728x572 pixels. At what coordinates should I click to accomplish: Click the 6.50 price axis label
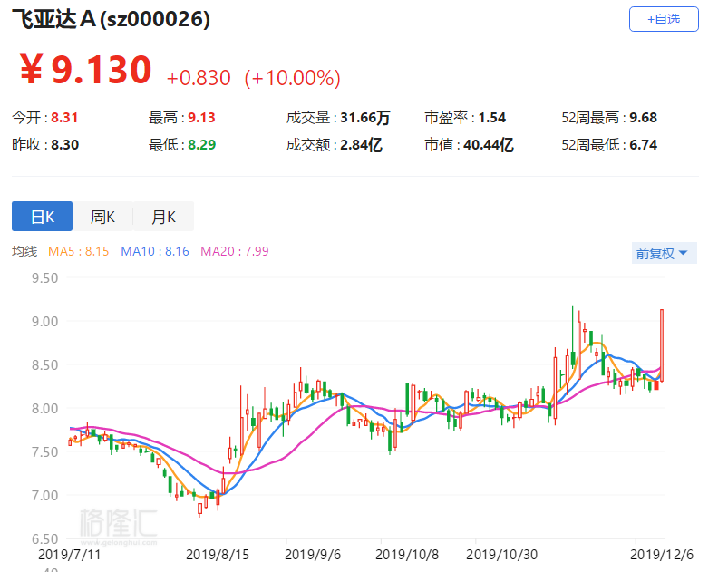click(x=44, y=538)
